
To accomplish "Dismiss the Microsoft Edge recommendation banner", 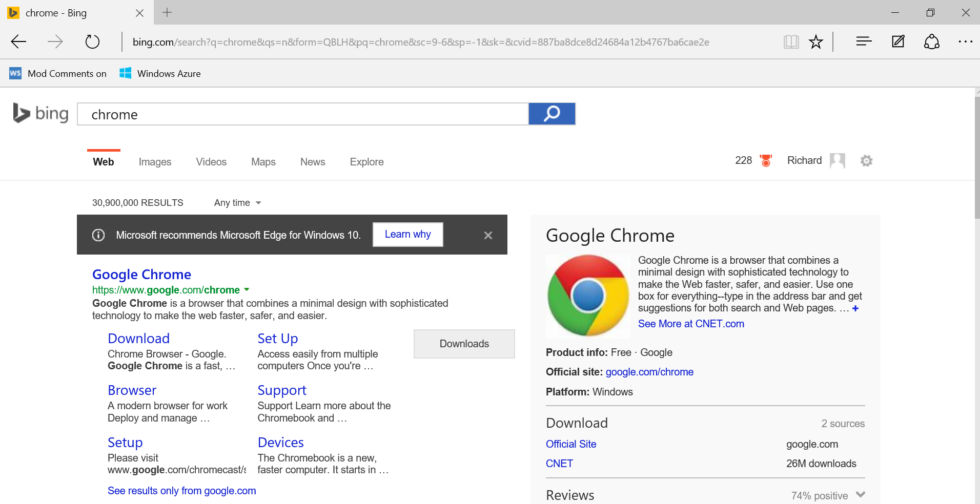I will pyautogui.click(x=488, y=235).
